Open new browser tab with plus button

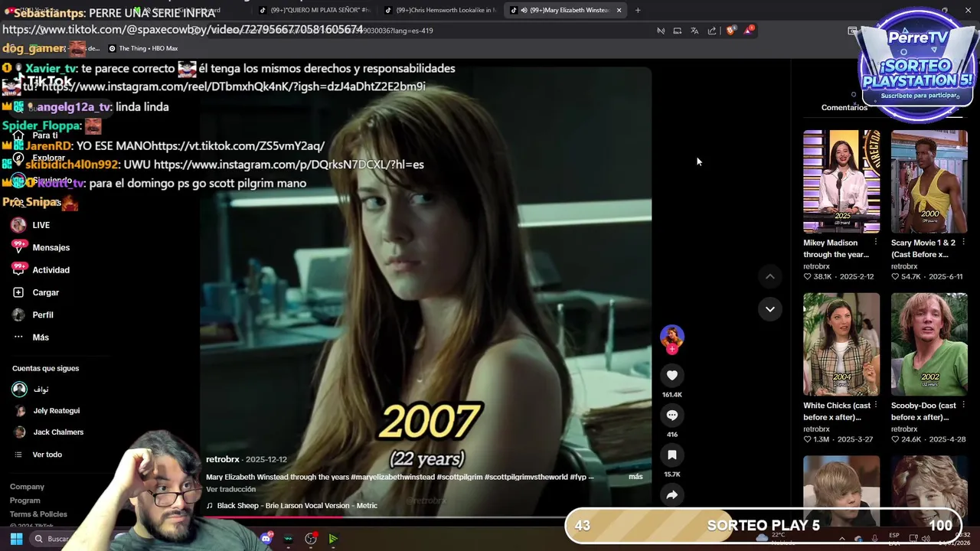(x=638, y=10)
